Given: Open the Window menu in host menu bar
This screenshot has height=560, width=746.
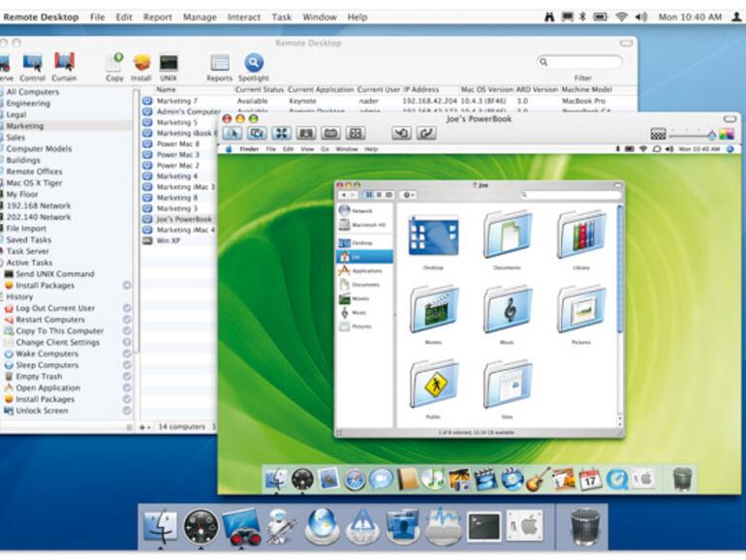Looking at the screenshot, I should 320,17.
